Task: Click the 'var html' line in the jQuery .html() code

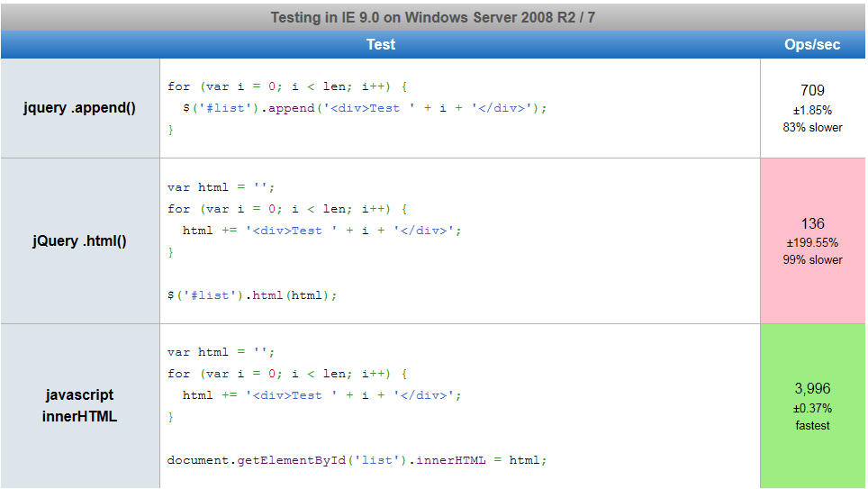Action: (221, 187)
